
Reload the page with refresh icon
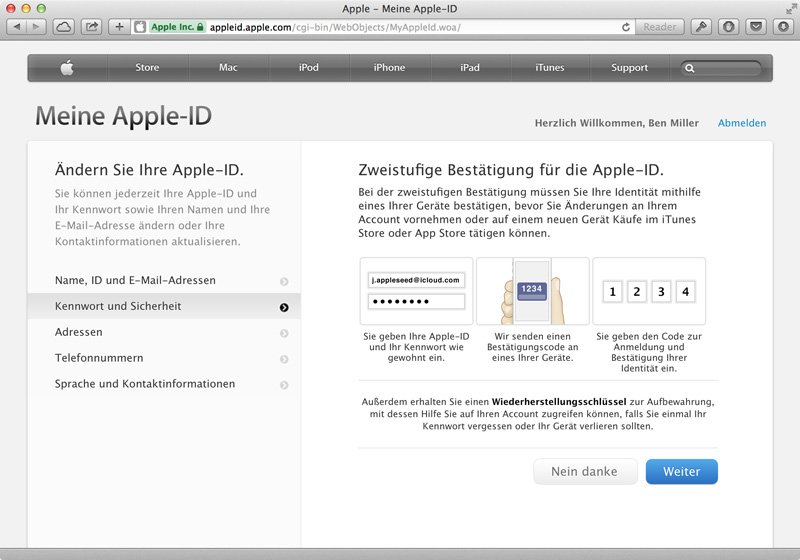click(626, 27)
